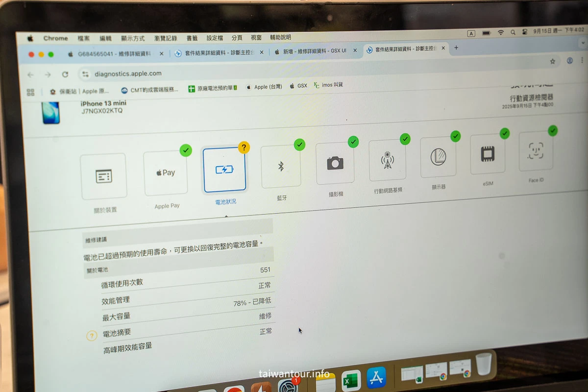Image resolution: width=588 pixels, height=392 pixels.
Task: Open the Apple menu
Action: point(30,38)
